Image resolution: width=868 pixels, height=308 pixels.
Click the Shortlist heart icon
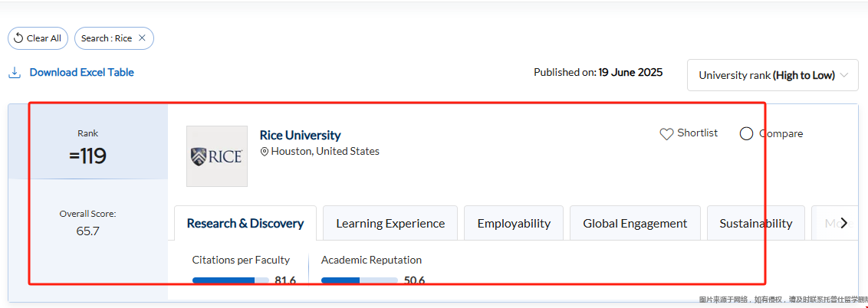pyautogui.click(x=666, y=134)
